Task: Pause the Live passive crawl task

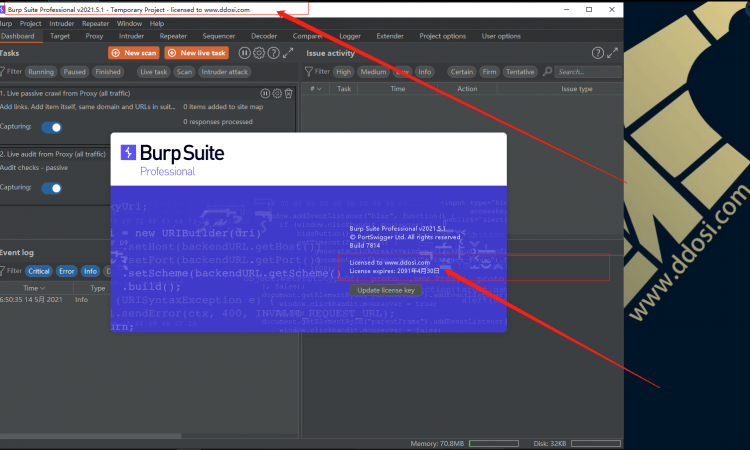Action: pyautogui.click(x=265, y=93)
